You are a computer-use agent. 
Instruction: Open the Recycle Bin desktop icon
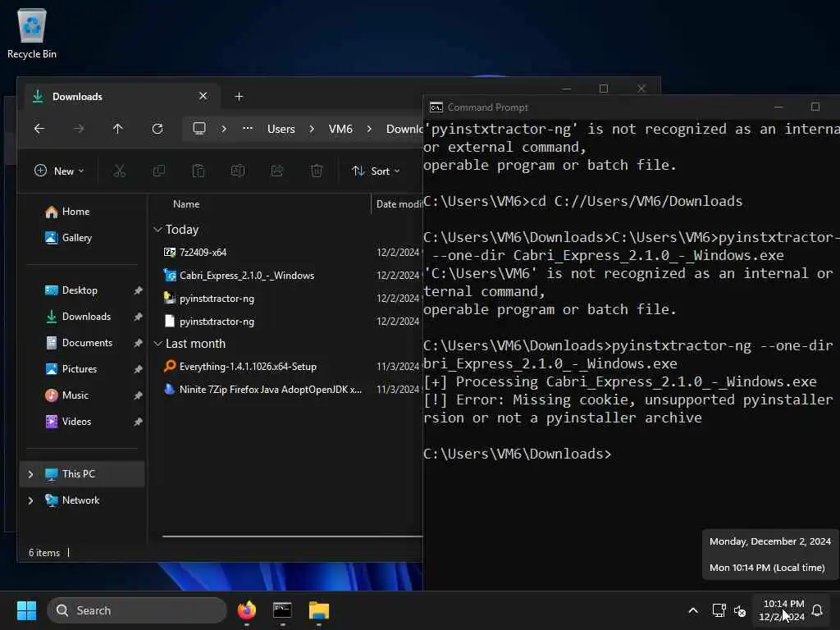[32, 33]
